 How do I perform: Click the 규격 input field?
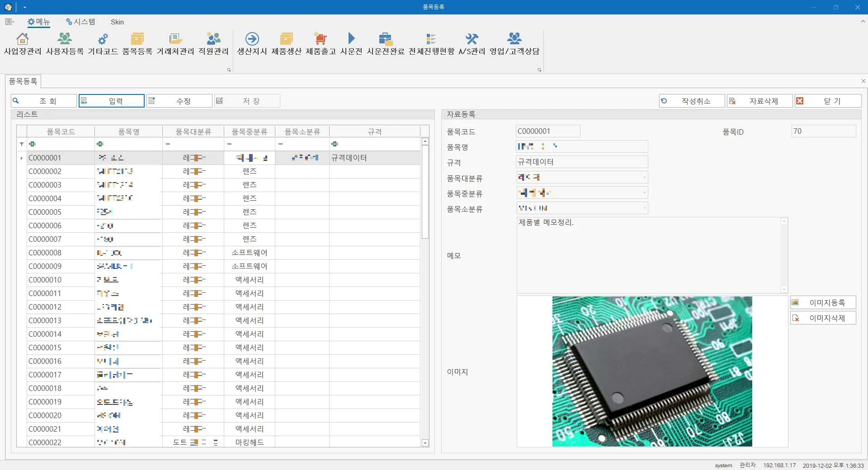(582, 162)
